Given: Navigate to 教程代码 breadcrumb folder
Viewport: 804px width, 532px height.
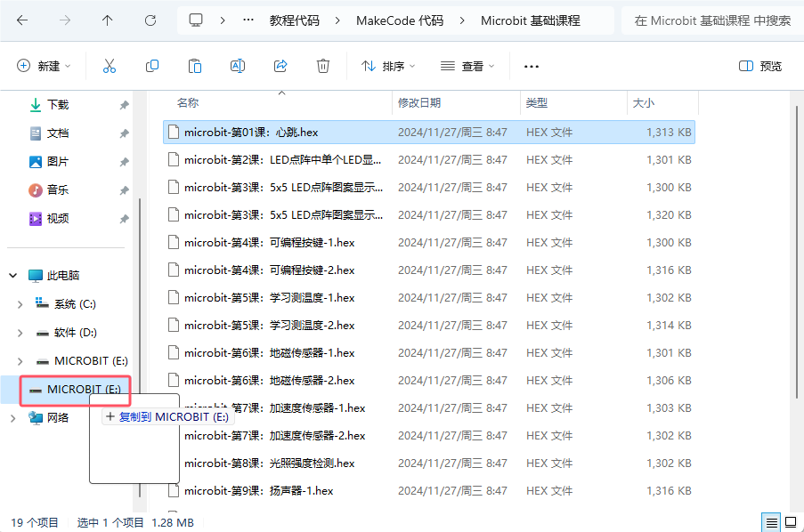Looking at the screenshot, I should [295, 20].
